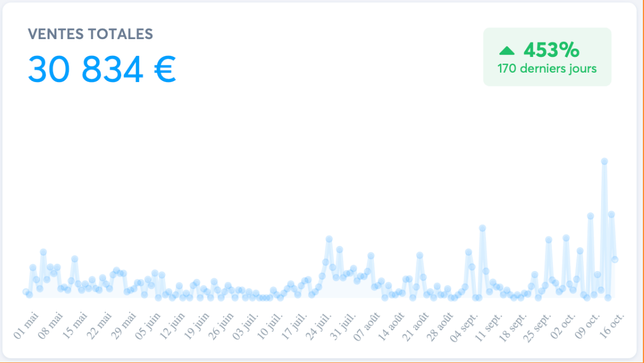Click the "05 juin" axis label
This screenshot has width=644, height=363.
148,326
